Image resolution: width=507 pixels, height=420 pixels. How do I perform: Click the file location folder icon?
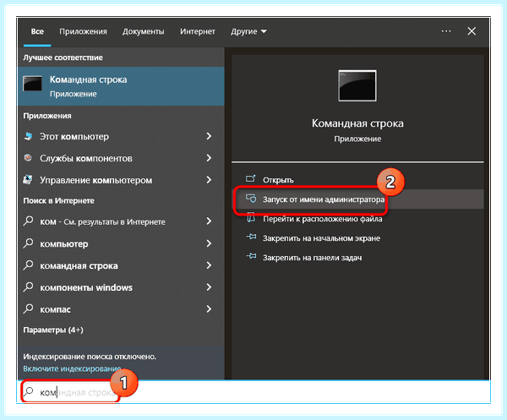click(251, 218)
